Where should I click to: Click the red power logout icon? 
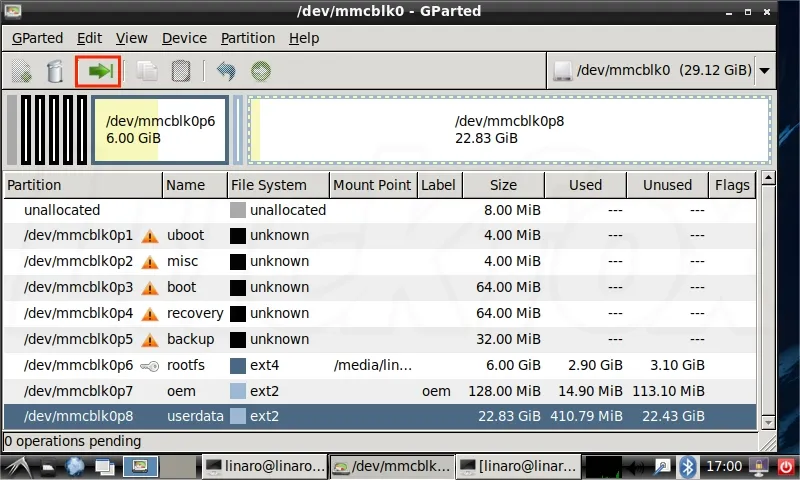coord(785,467)
